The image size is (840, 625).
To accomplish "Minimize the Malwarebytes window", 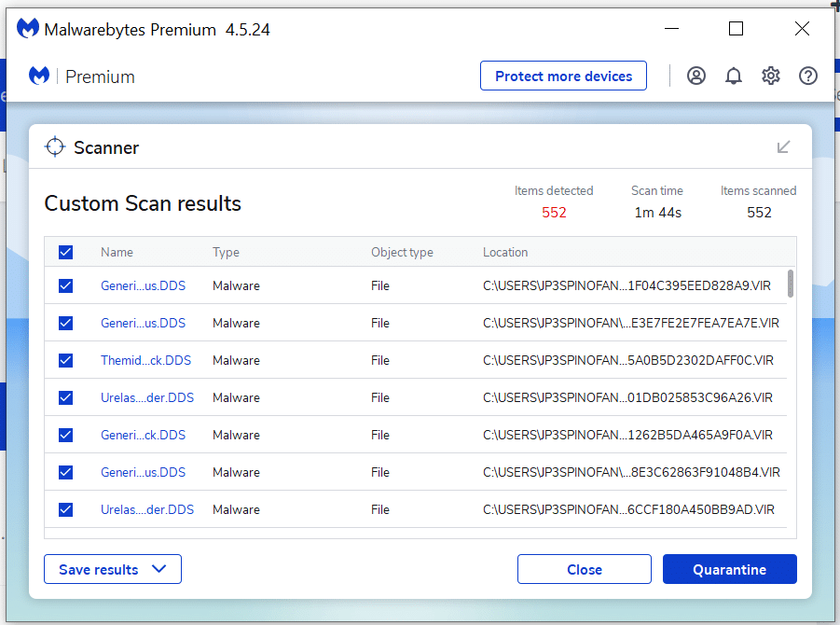I will point(671,28).
